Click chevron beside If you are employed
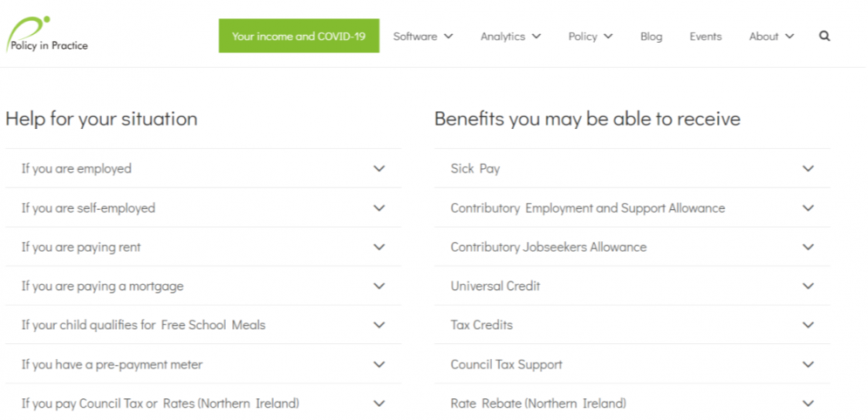Screen dimensions: 868x420 379,168
